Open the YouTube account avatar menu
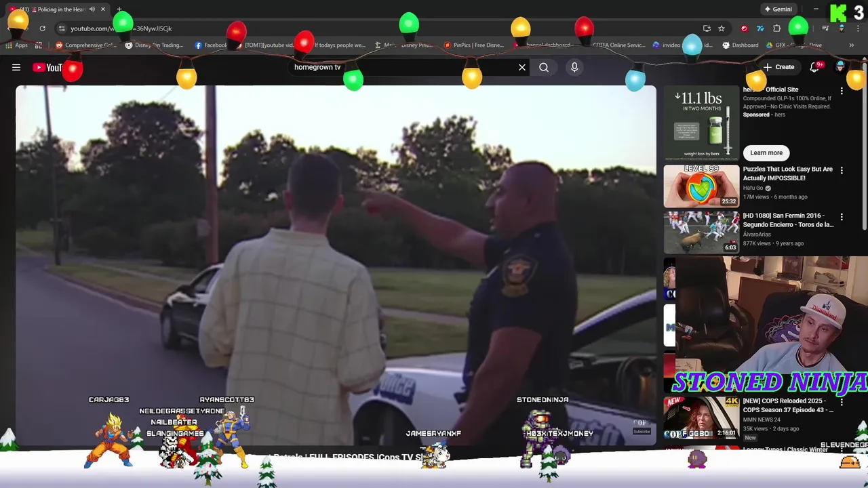The width and height of the screenshot is (868, 488). coord(840,67)
